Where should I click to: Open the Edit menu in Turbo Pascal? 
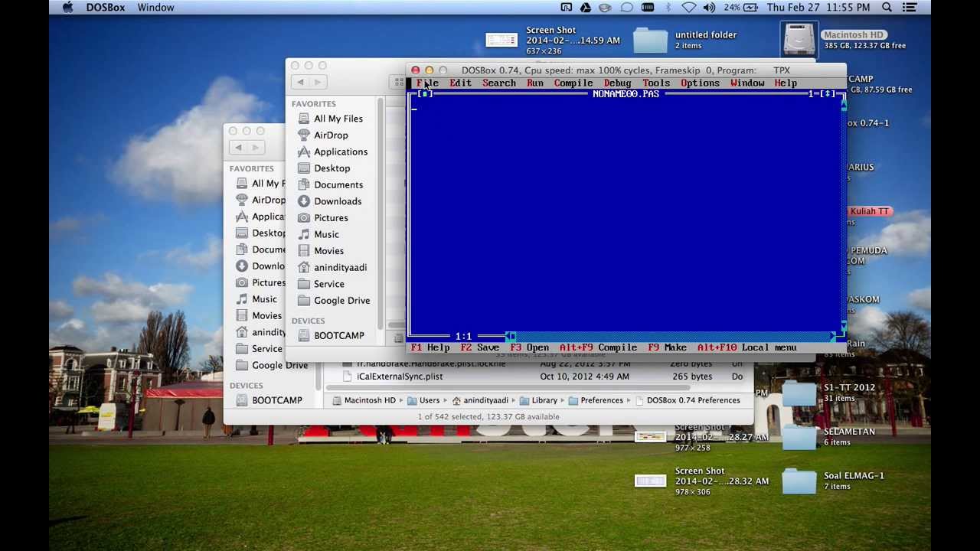[x=460, y=83]
